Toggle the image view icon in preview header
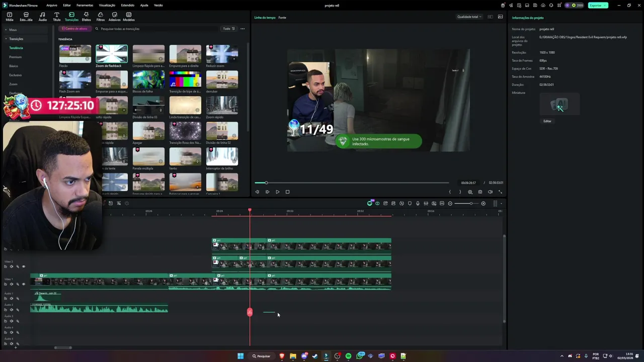This screenshot has height=362, width=644. 500,17
